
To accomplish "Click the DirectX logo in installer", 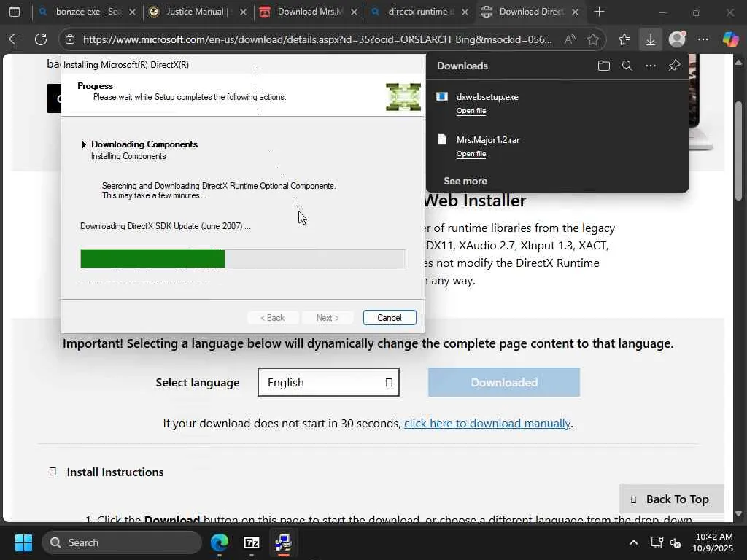I will [x=403, y=97].
